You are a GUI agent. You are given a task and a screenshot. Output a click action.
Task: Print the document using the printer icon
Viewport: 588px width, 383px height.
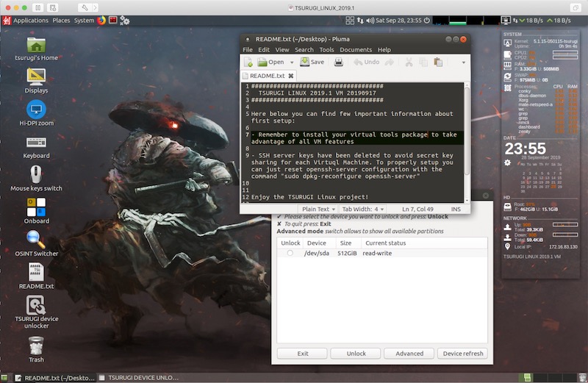338,62
